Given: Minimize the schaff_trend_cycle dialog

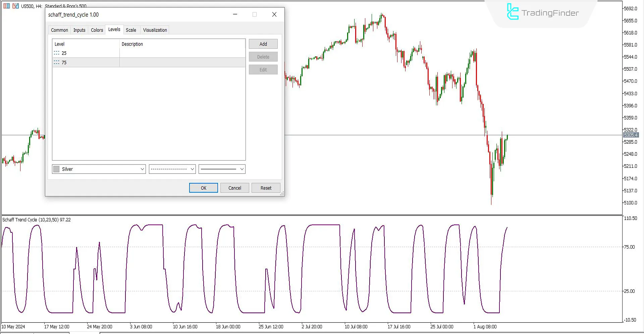Looking at the screenshot, I should click(x=235, y=14).
